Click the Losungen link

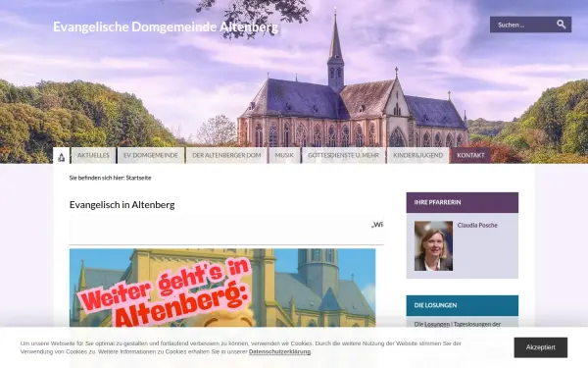[x=437, y=324]
